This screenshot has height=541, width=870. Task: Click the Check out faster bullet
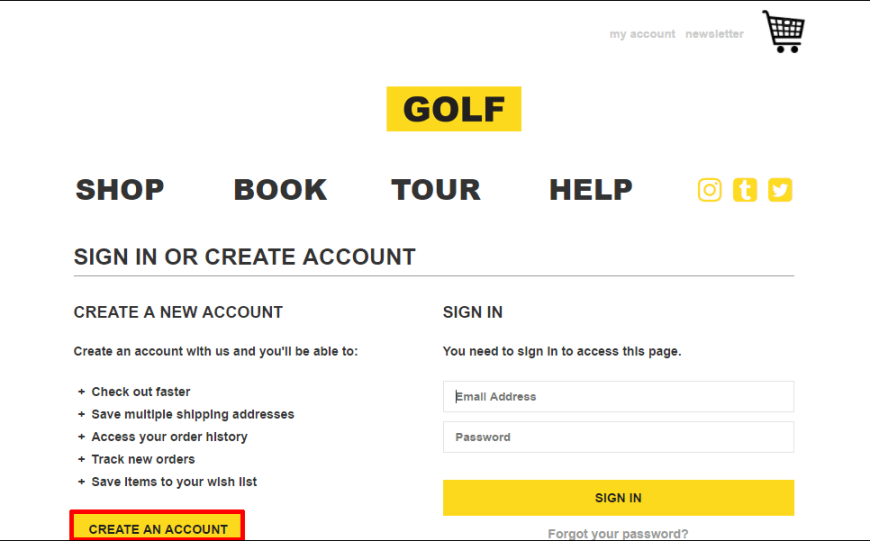(x=141, y=392)
